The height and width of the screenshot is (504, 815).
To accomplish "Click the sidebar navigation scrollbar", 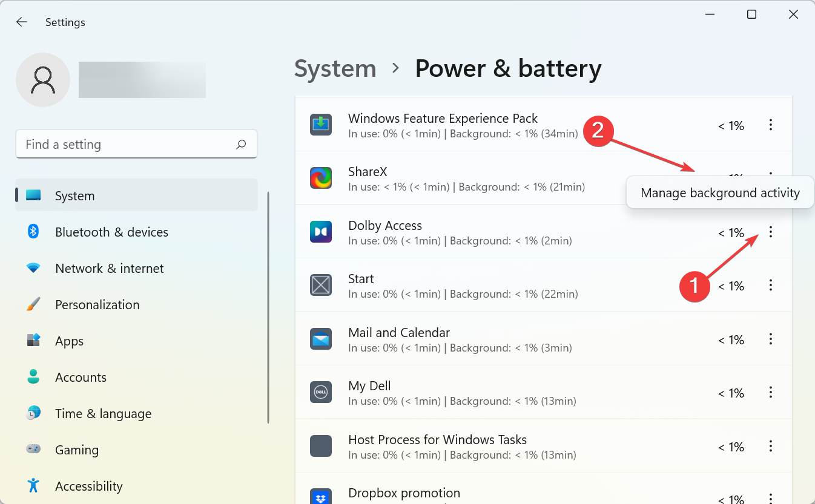I will [268, 307].
